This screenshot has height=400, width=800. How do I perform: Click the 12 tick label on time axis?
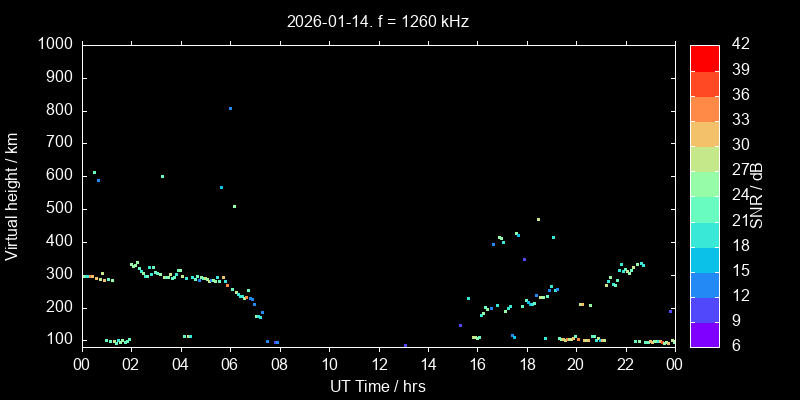(x=378, y=365)
